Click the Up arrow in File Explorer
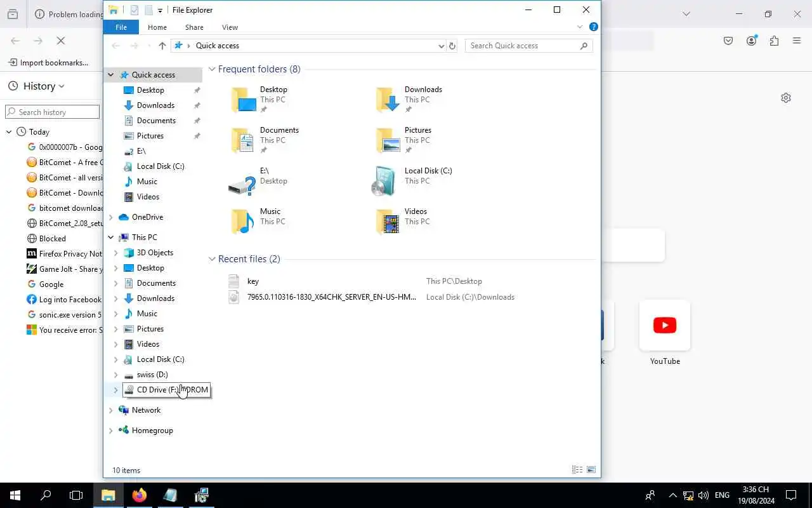Viewport: 812px width, 508px height. (162, 46)
